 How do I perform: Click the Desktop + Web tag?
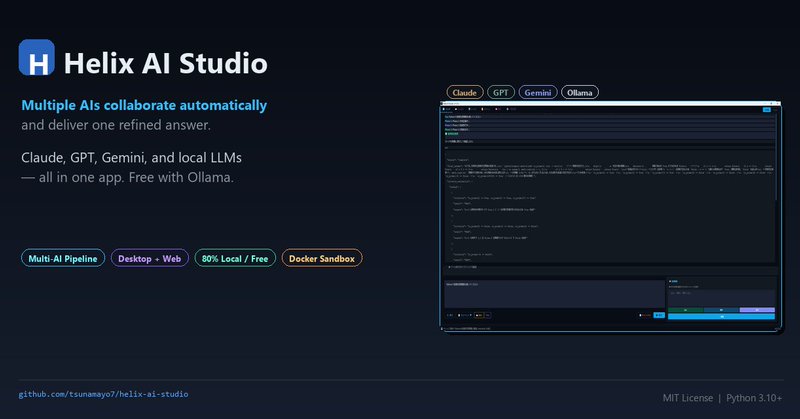pyautogui.click(x=149, y=259)
